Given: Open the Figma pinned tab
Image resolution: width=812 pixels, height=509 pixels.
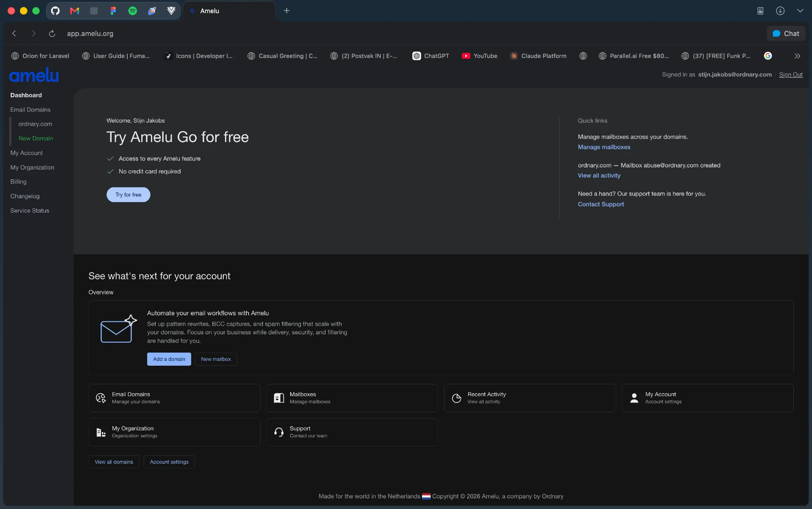Looking at the screenshot, I should (113, 11).
